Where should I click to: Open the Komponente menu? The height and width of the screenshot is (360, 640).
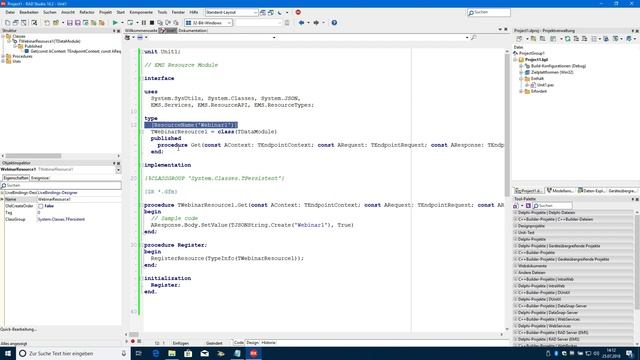tap(141, 12)
